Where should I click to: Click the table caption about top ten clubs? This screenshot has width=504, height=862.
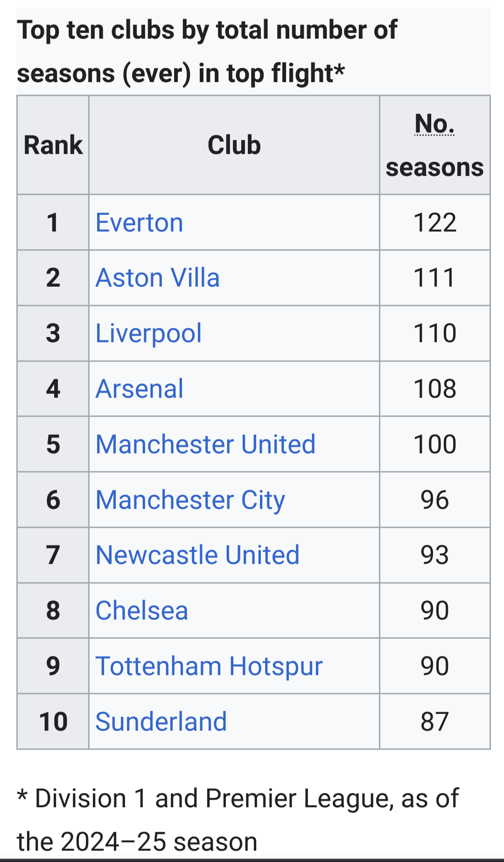coord(207,51)
